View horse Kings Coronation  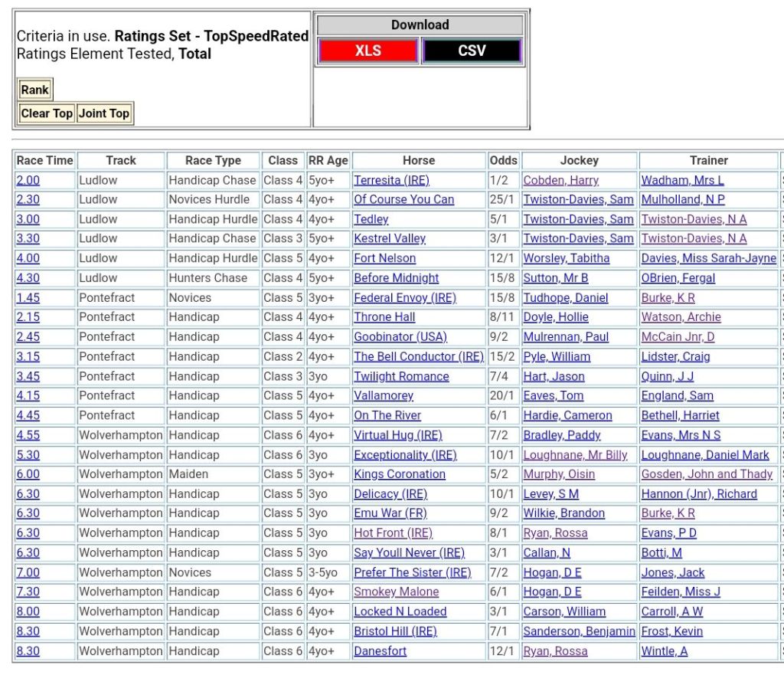[400, 474]
